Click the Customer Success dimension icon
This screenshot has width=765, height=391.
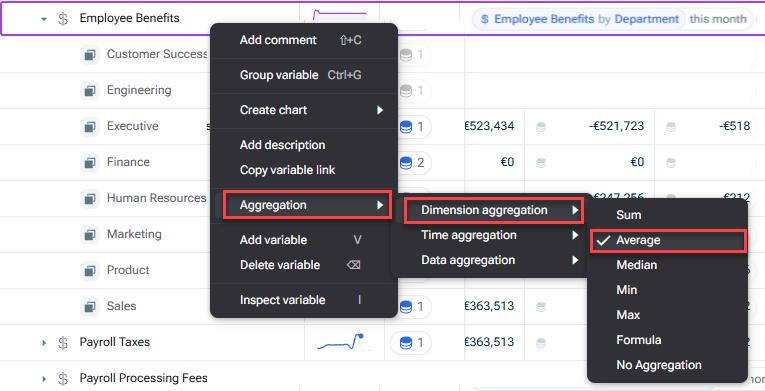click(90, 55)
